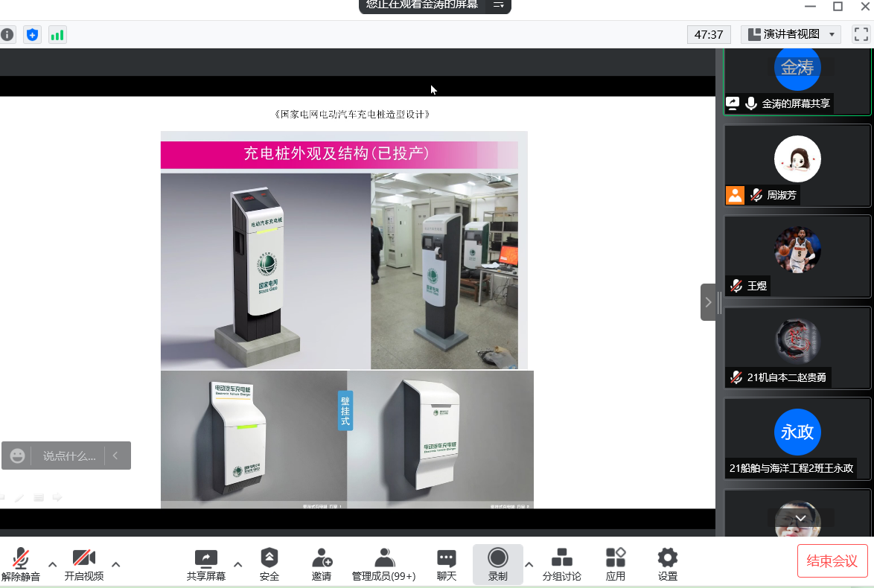Select 金涛 screen-share participant tile
This screenshot has height=588, width=874.
(x=797, y=81)
